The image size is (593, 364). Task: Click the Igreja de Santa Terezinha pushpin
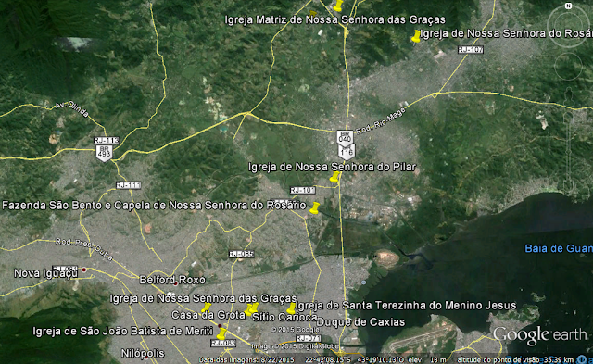pos(291,308)
